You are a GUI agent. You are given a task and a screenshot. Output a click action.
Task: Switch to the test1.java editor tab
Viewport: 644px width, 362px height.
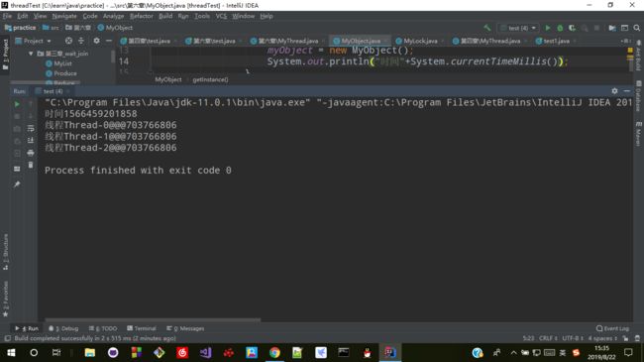[x=556, y=41]
